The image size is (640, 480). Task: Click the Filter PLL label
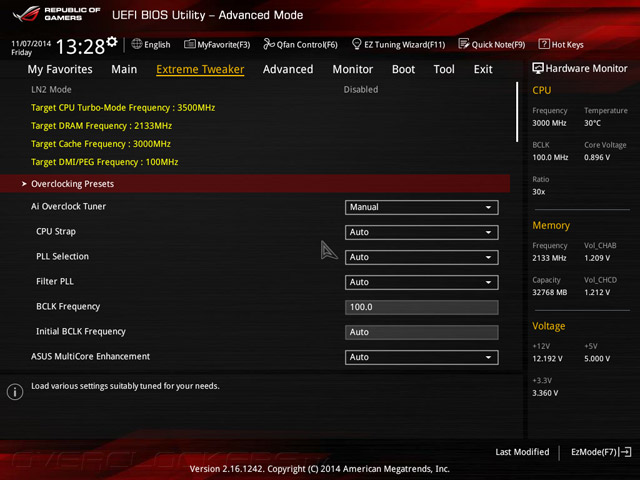point(55,281)
